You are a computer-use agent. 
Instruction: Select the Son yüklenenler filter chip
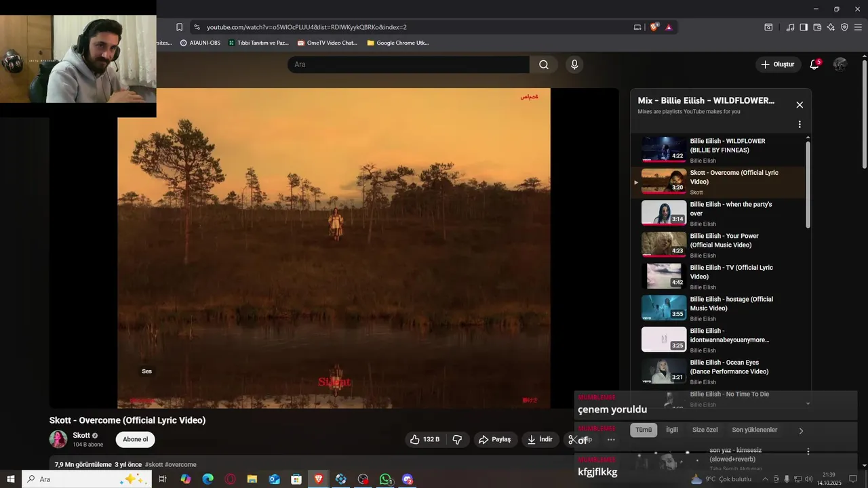755,430
